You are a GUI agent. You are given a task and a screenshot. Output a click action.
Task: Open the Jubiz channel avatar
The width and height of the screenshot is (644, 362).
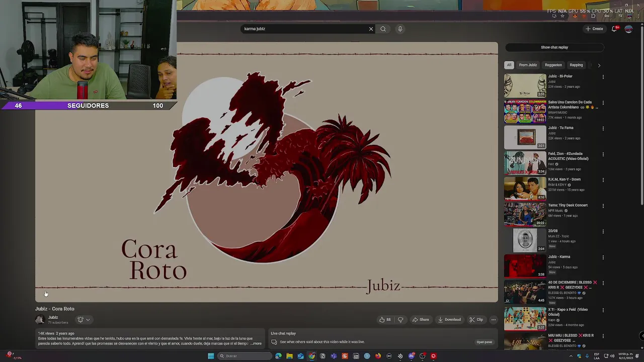40,320
